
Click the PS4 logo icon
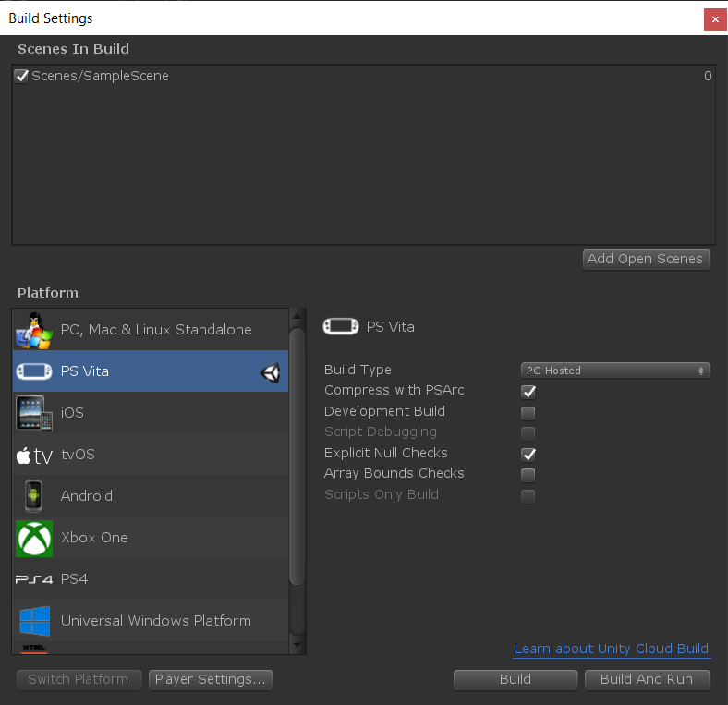click(x=34, y=579)
